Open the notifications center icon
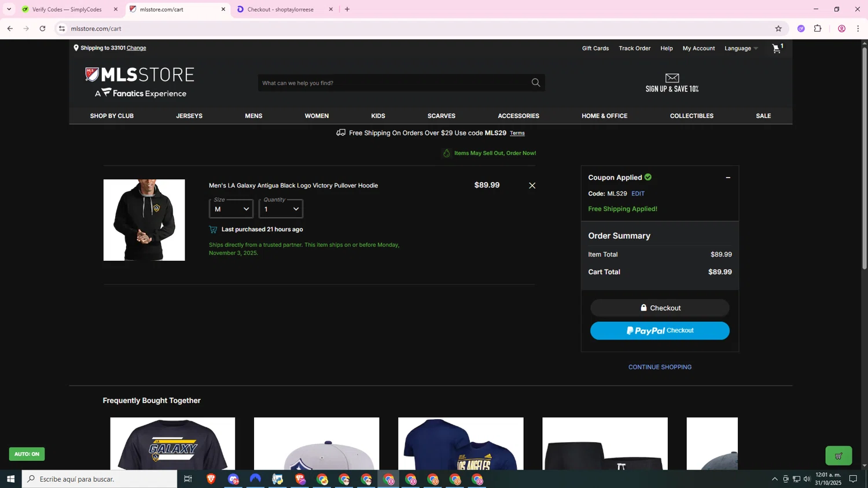The height and width of the screenshot is (488, 868). [x=853, y=479]
